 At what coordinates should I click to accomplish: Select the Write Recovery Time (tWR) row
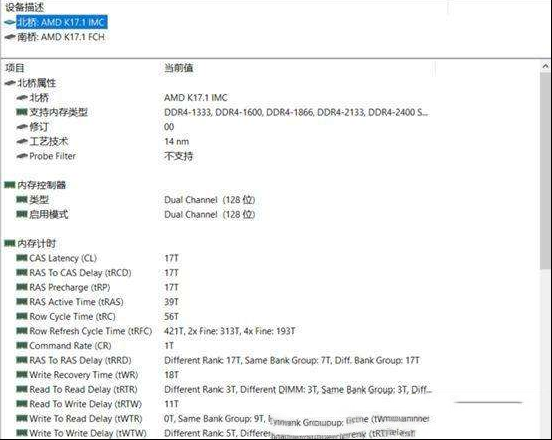[x=218, y=375]
